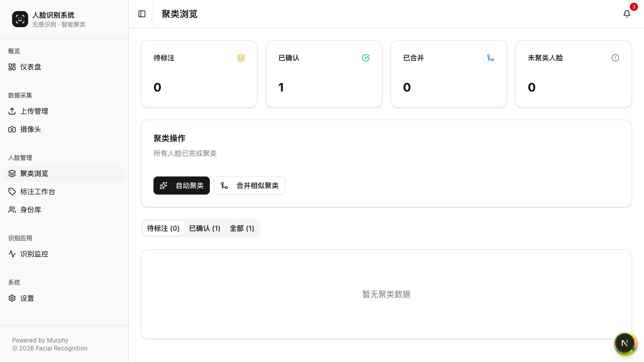Switch to the 待标注 (0) tab
The width and height of the screenshot is (644, 362).
pos(163,228)
